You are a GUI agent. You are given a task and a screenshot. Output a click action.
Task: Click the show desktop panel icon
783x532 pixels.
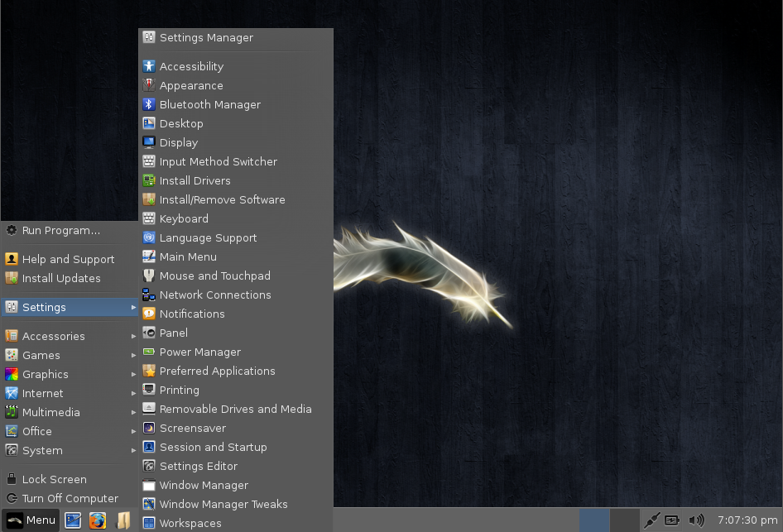[73, 520]
